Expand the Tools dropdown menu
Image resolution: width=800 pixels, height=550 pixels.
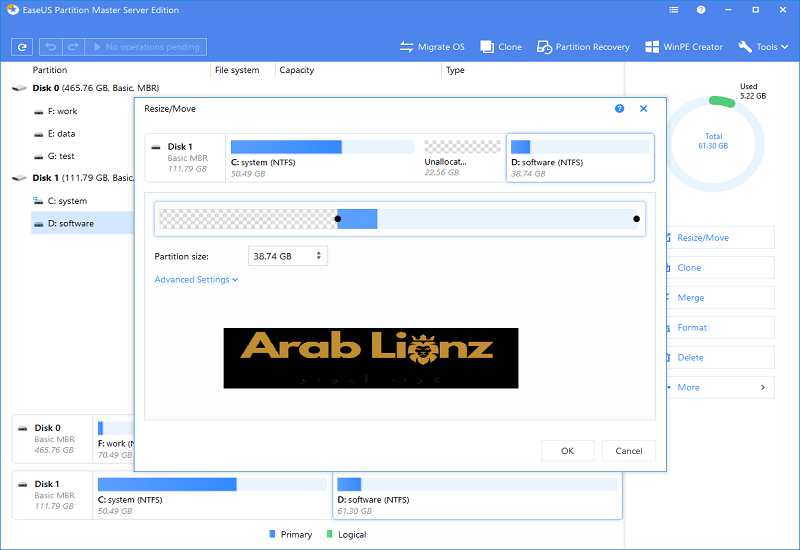pos(763,47)
